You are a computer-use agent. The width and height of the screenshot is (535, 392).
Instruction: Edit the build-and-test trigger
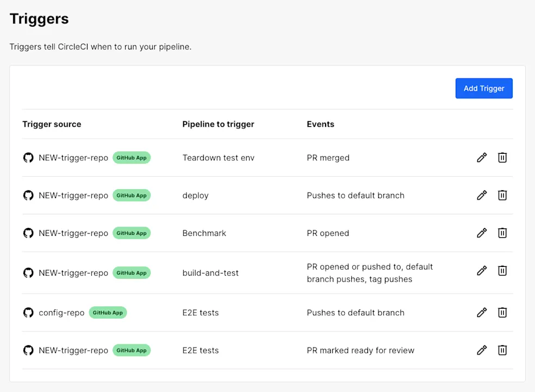click(482, 271)
